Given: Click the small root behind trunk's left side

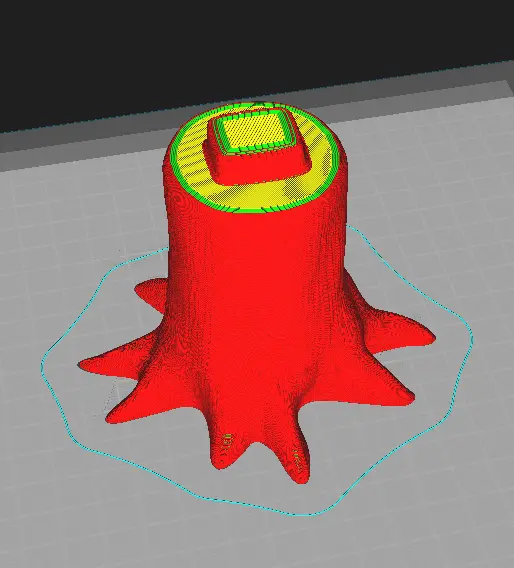Looking at the screenshot, I should 151,293.
